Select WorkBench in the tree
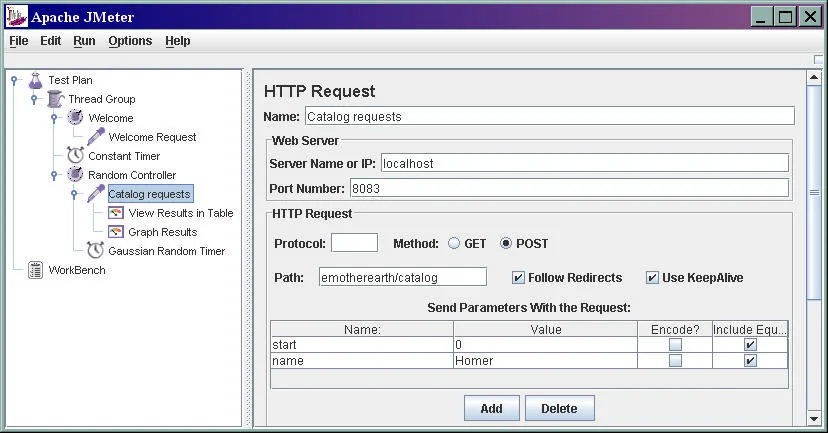The width and height of the screenshot is (828, 433). (77, 270)
